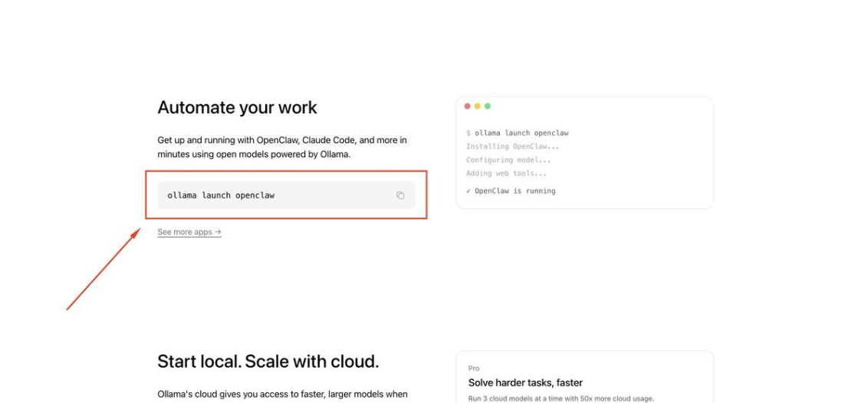Click the green dot in terminal preview

tap(487, 106)
